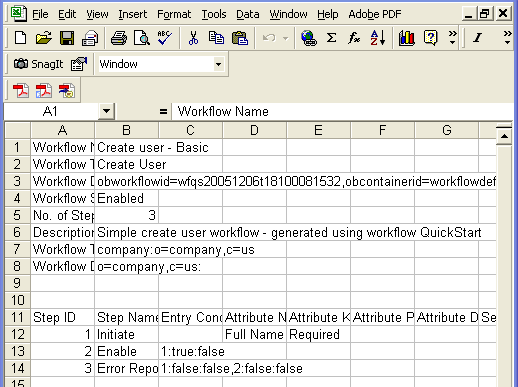Open the Name Box dropdown arrow
This screenshot has width=518, height=387.
106,111
